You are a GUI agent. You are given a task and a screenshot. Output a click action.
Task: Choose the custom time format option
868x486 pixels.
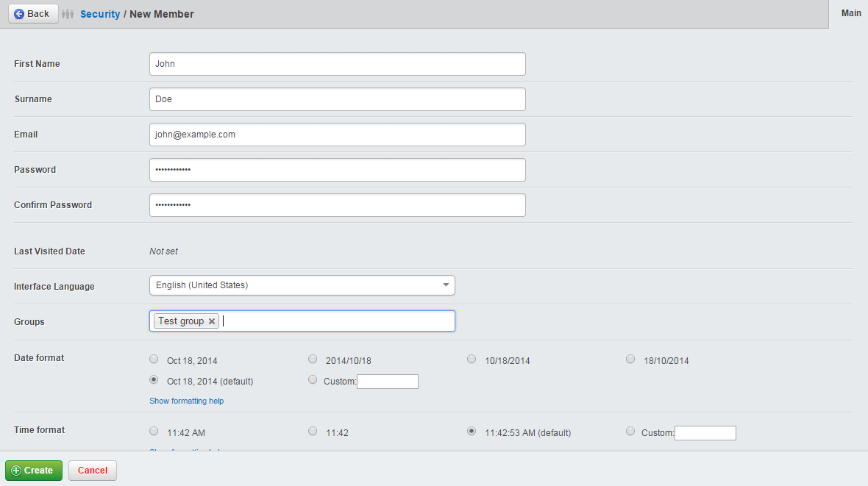click(630, 432)
